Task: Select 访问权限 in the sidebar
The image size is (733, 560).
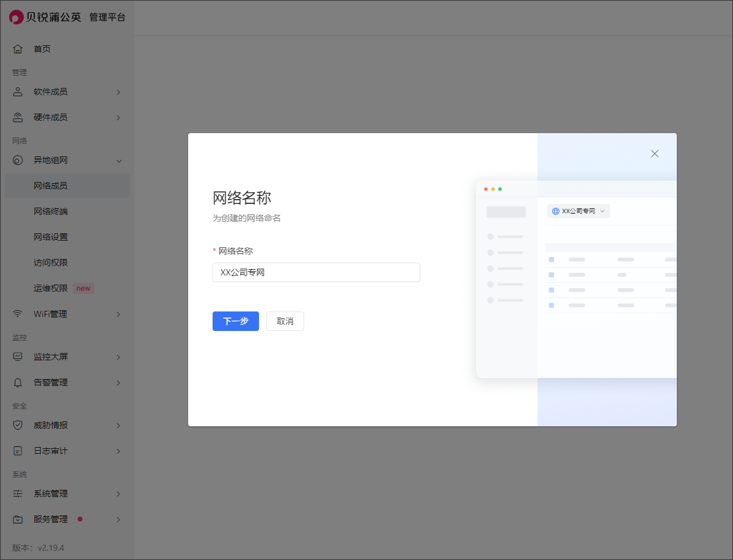Action: coord(51,263)
